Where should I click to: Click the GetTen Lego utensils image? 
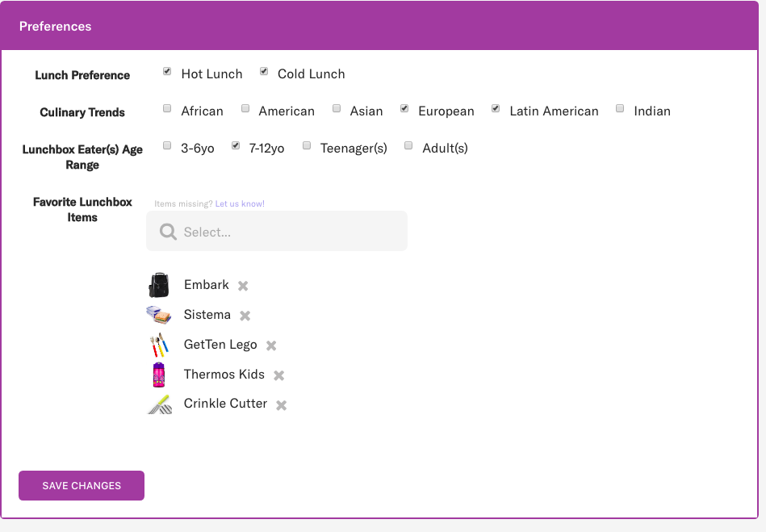coord(159,345)
